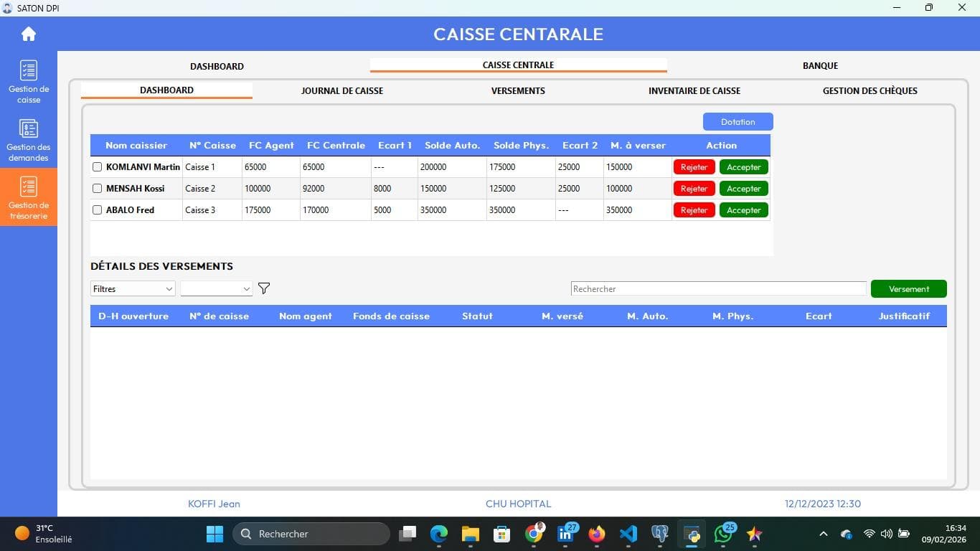
Task: Click the Windows Start button
Action: [215, 534]
